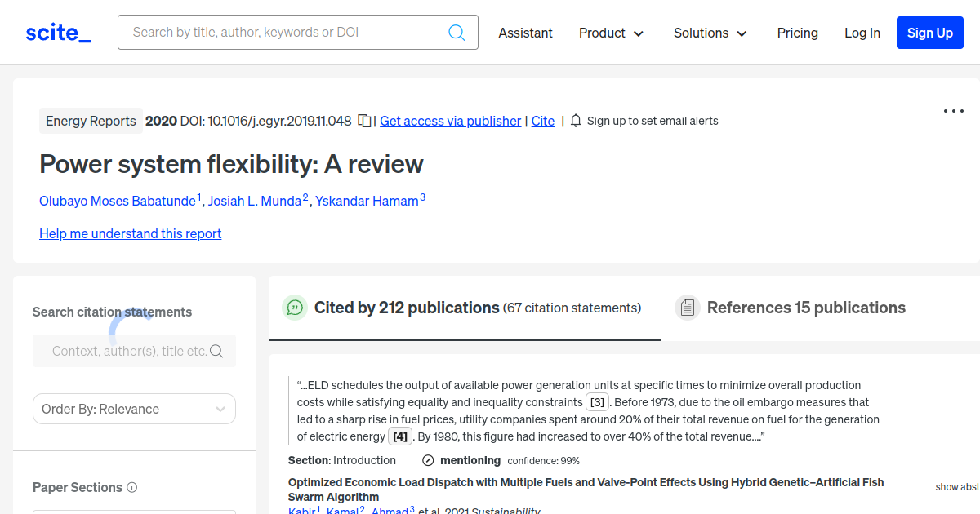Click the search magnifier icon in the top bar

point(457,32)
